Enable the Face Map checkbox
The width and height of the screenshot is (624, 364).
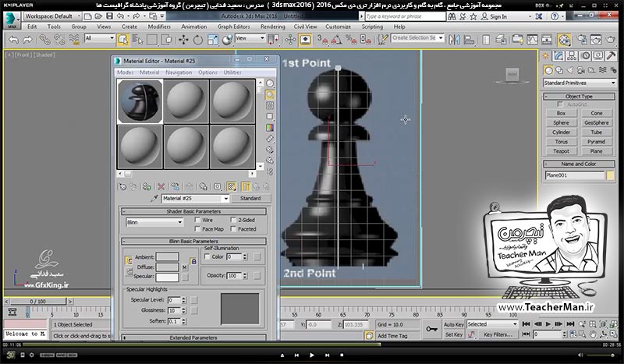[197, 228]
